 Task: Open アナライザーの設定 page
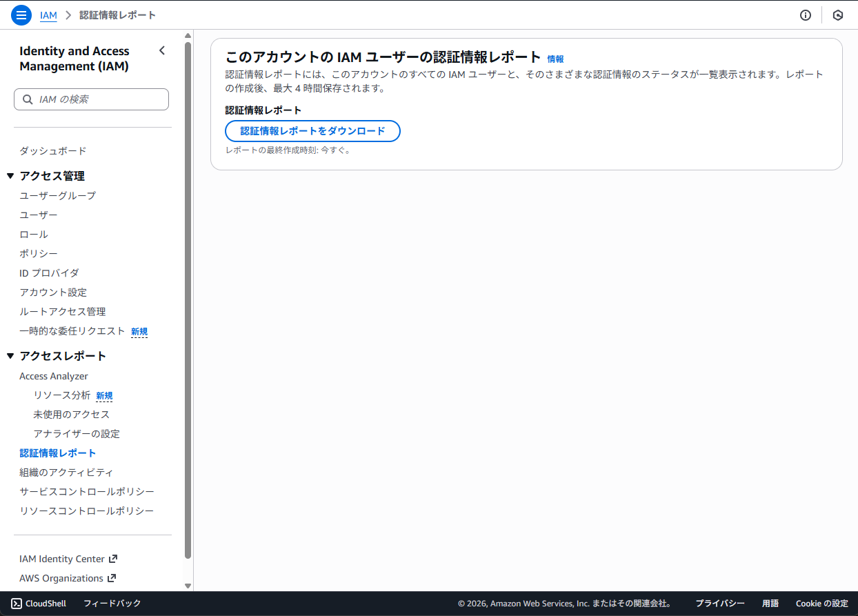coord(77,434)
